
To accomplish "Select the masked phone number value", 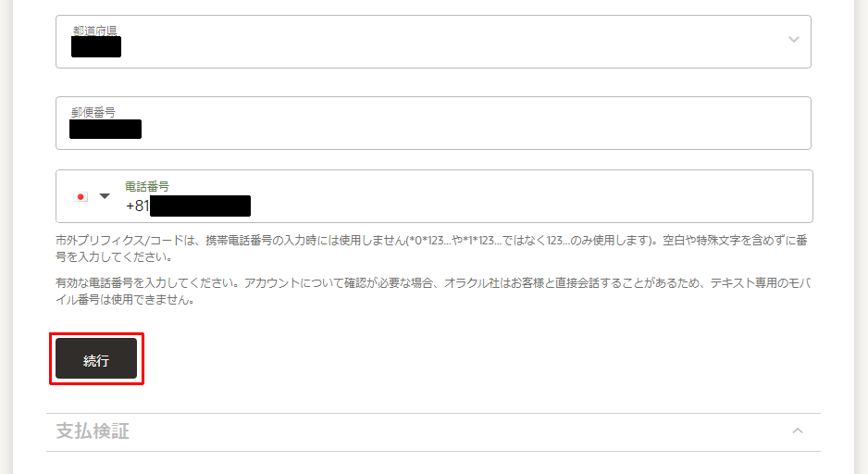I will coord(201,206).
